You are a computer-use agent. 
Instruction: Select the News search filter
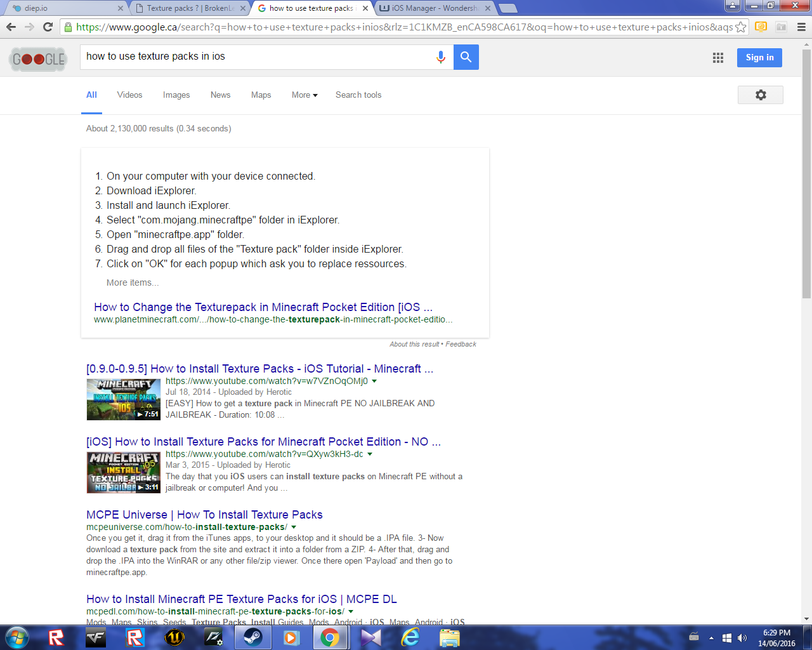tap(221, 95)
